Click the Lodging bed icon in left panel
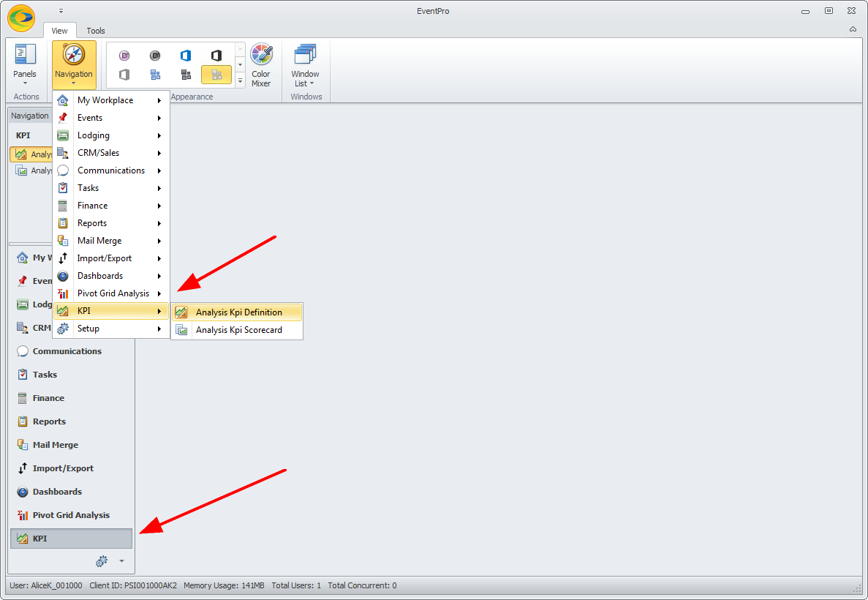The image size is (868, 600). tap(22, 304)
